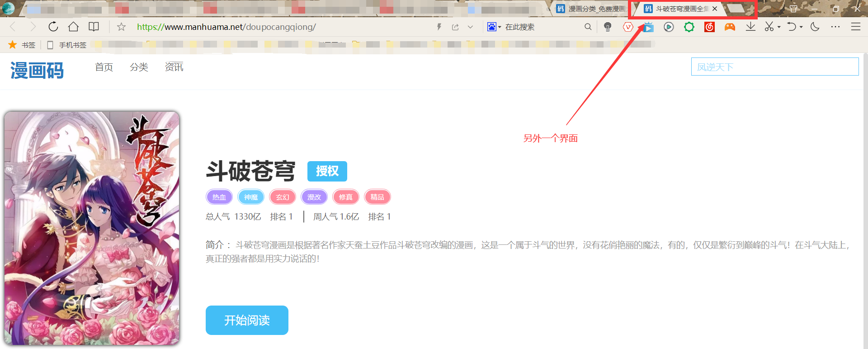Select the 热血 tag

point(219,197)
